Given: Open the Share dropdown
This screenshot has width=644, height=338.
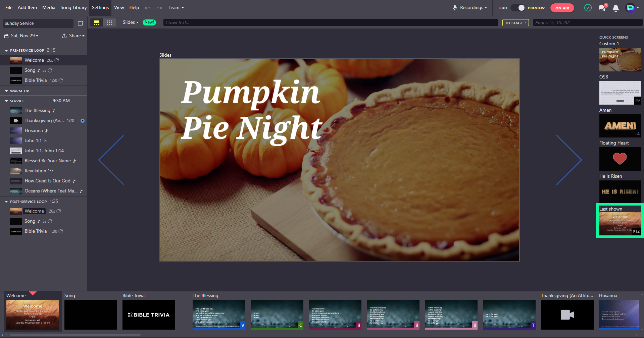Looking at the screenshot, I should coord(73,36).
